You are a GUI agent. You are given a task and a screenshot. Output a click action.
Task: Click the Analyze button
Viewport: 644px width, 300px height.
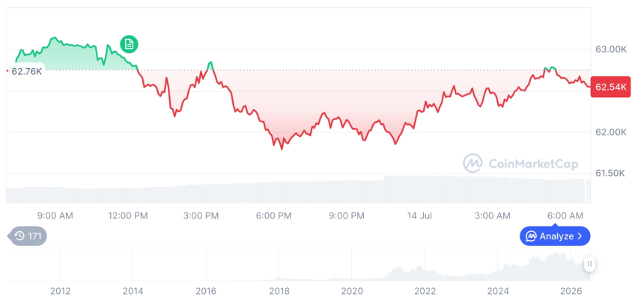click(555, 236)
